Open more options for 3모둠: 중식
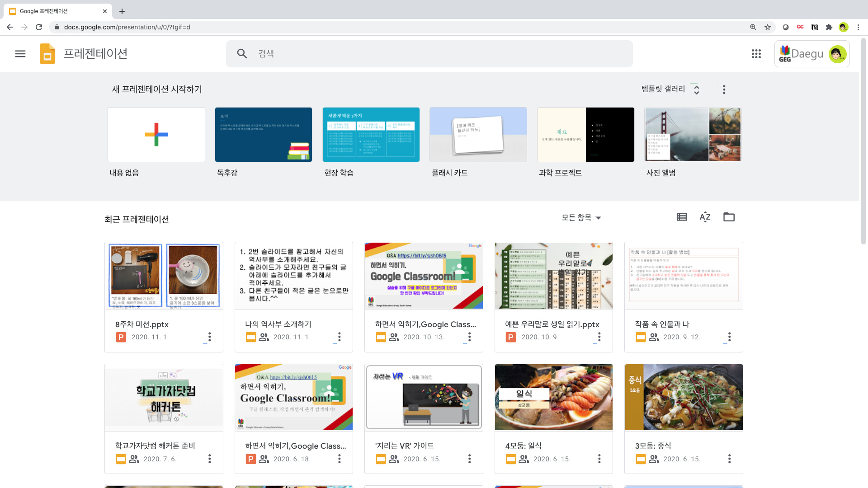Viewport: 868px width, 488px height. tap(729, 459)
